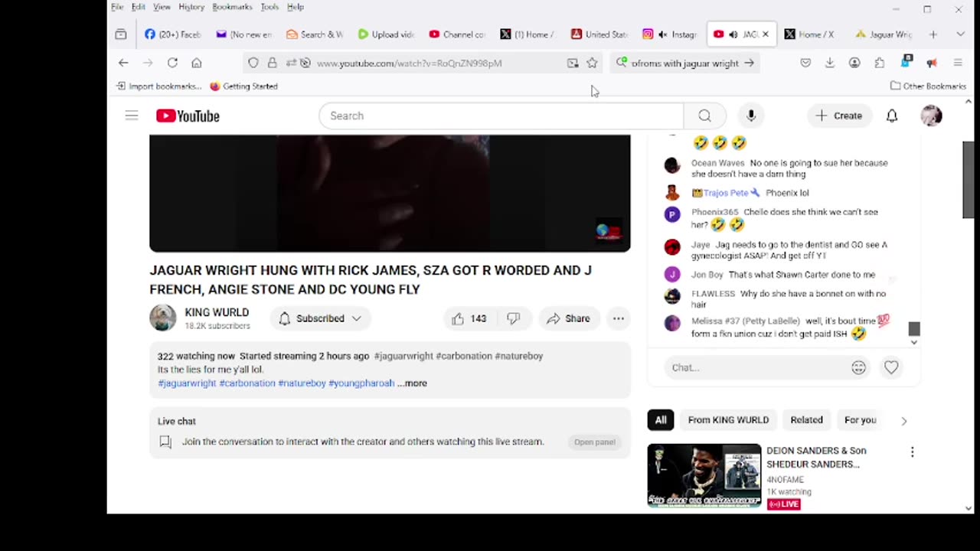
Task: Send heart reaction in chat
Action: 891,367
